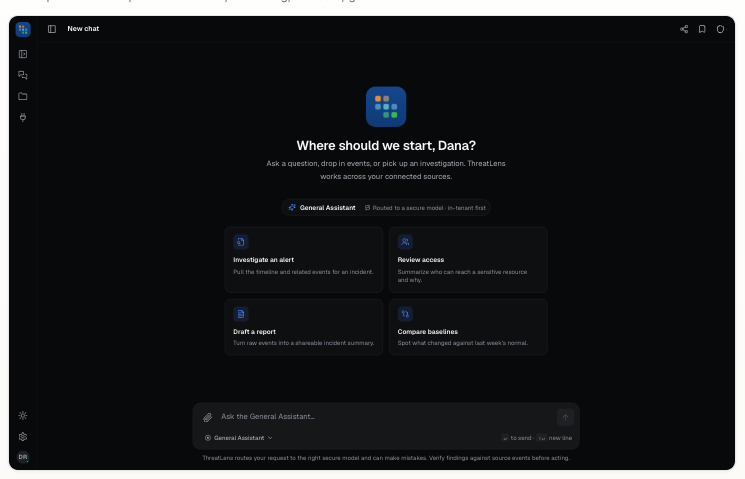Open the panel view icon in left rail
The height and width of the screenshot is (479, 745).
[x=23, y=54]
